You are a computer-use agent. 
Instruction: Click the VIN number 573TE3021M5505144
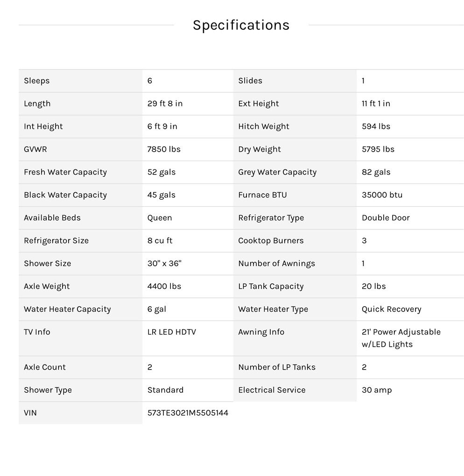point(188,413)
